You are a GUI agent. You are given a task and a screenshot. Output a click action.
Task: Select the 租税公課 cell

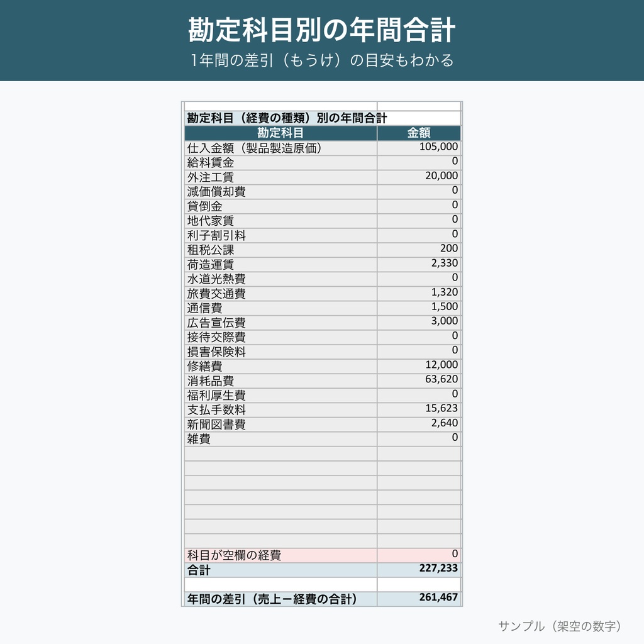tap(280, 250)
